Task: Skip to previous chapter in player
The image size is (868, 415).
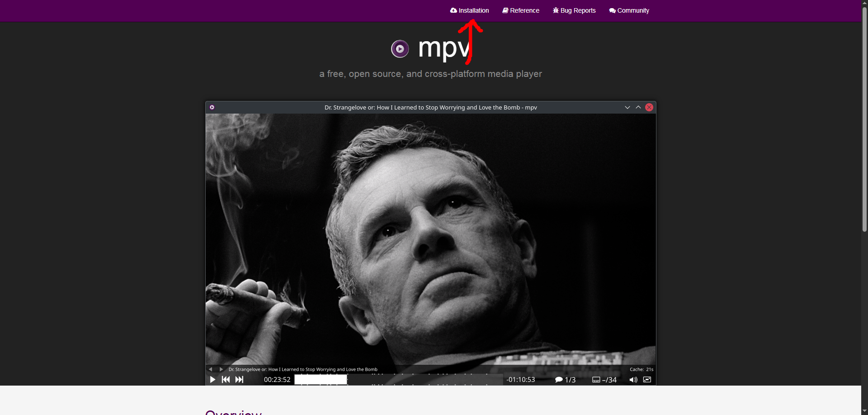Action: pyautogui.click(x=226, y=380)
